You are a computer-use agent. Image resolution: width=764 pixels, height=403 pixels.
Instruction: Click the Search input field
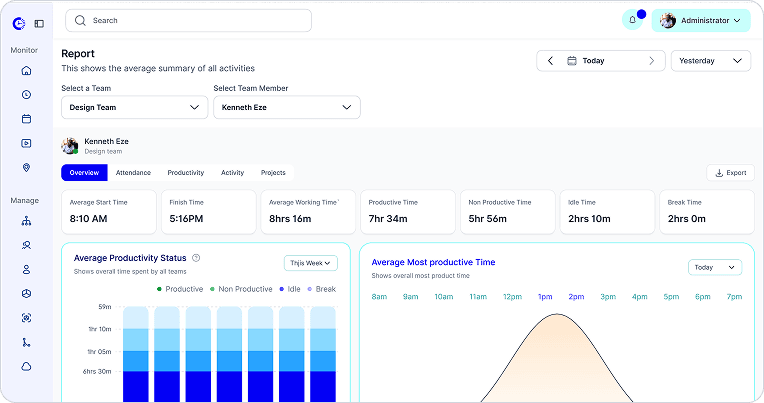tap(189, 20)
